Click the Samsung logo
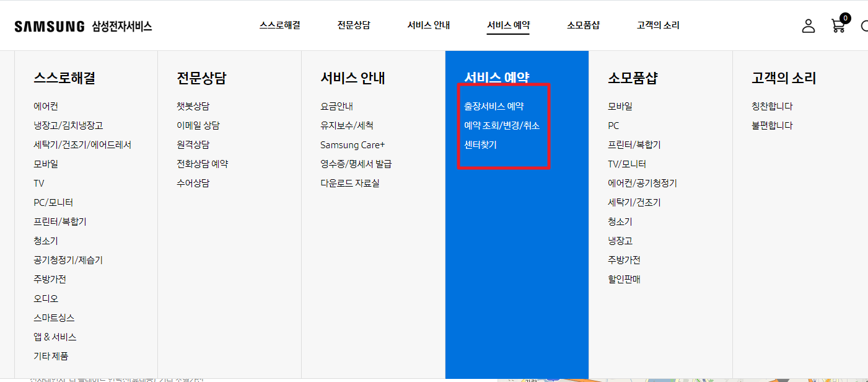The image size is (868, 382). [50, 25]
